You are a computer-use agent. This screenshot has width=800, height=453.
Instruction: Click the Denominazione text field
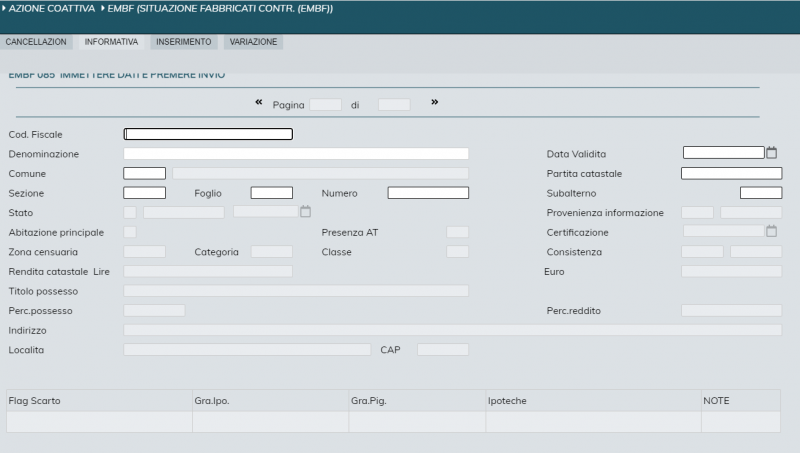point(295,154)
